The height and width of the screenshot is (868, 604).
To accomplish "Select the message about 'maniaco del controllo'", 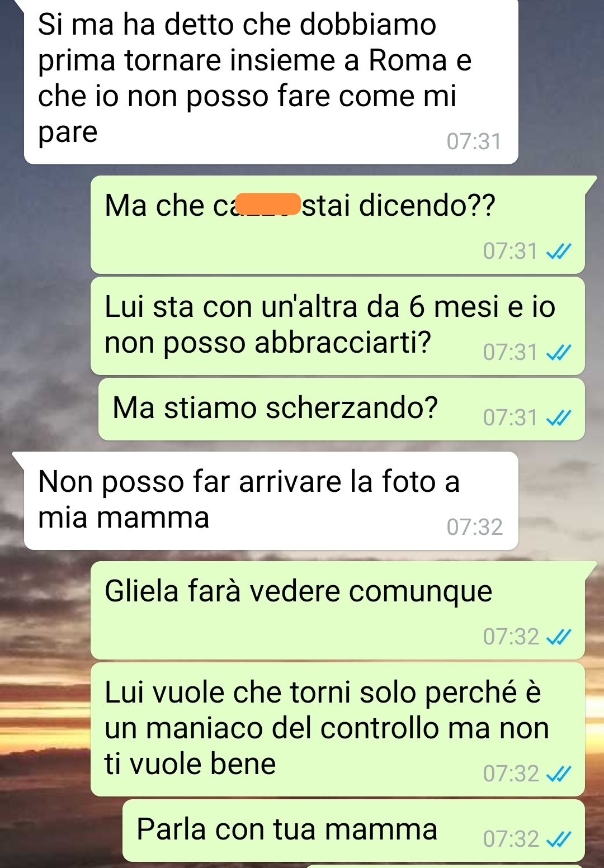I will click(338, 729).
